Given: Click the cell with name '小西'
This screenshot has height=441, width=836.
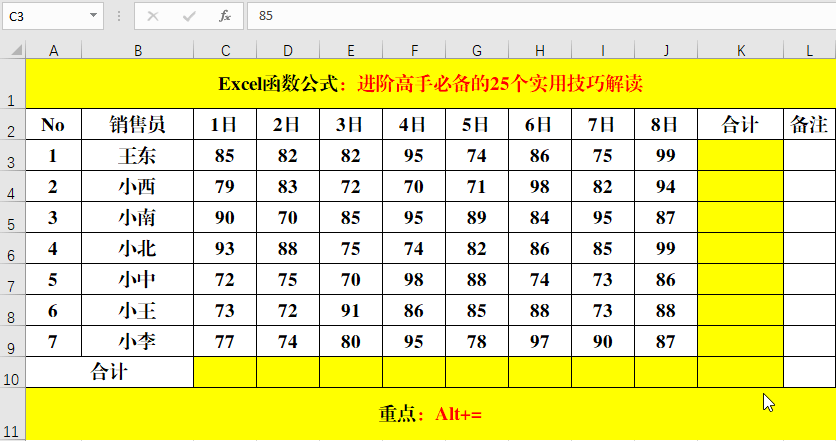Looking at the screenshot, I should [x=138, y=186].
